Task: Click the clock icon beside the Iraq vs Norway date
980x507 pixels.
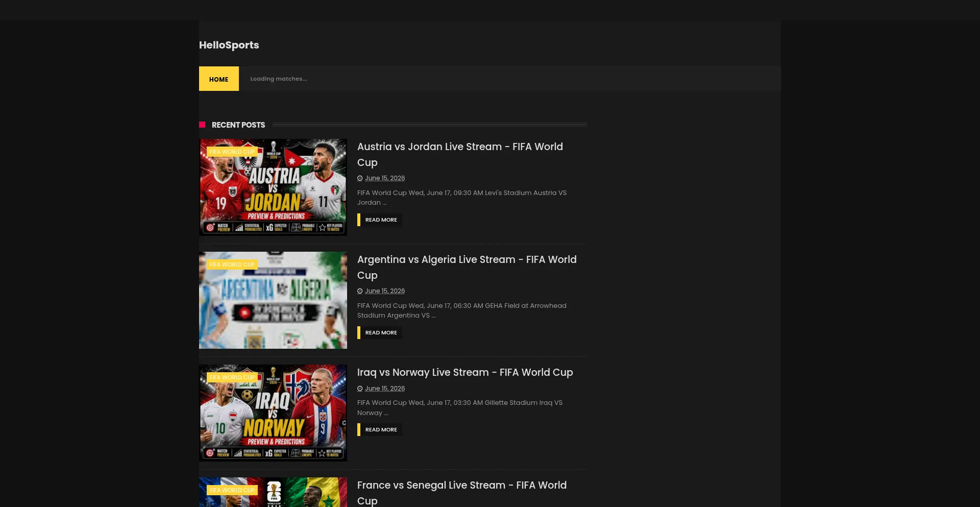Action: pos(360,389)
